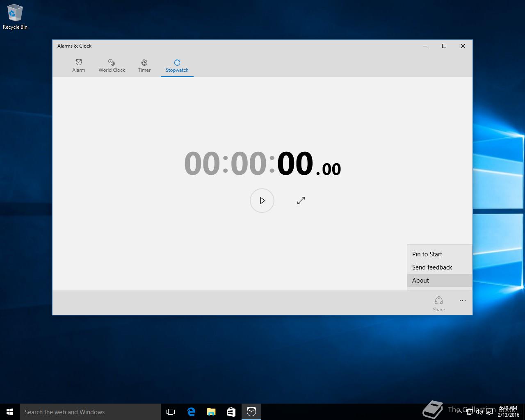Start the stopwatch with the play button
This screenshot has height=420, width=525.
pyautogui.click(x=262, y=201)
